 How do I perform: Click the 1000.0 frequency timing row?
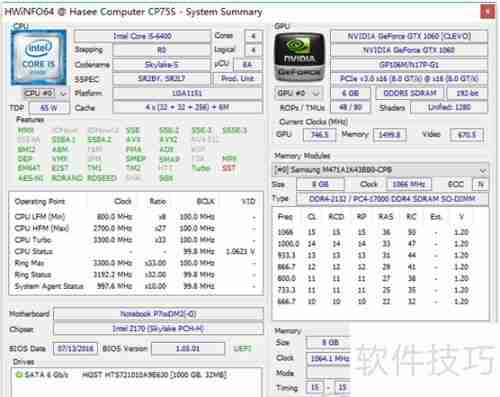374,244
